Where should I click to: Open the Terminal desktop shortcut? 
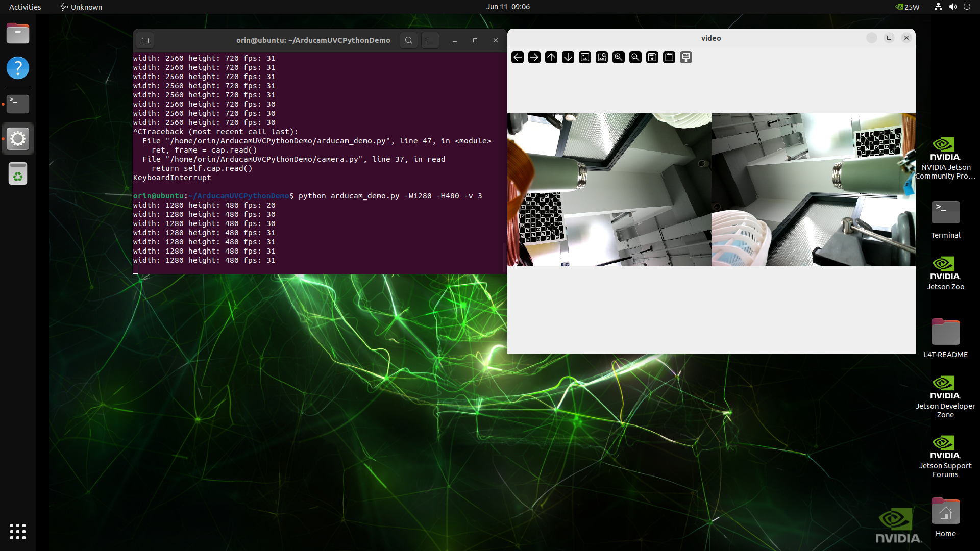point(945,219)
